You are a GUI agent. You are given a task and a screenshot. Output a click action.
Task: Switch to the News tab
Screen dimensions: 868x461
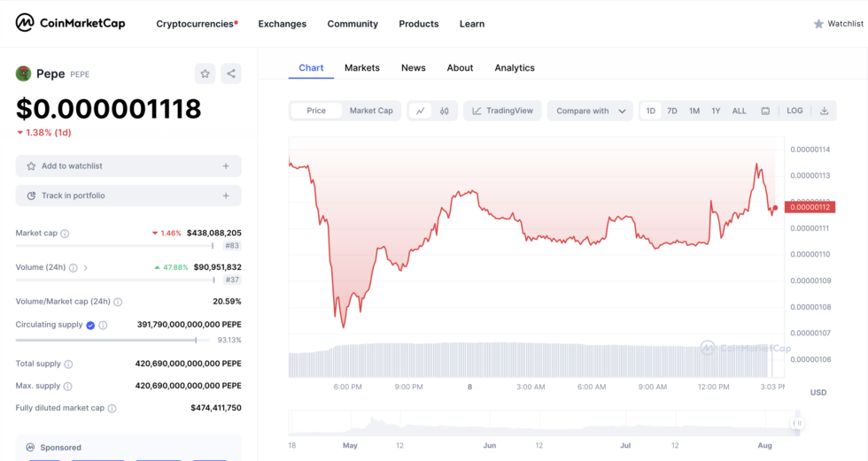point(414,68)
